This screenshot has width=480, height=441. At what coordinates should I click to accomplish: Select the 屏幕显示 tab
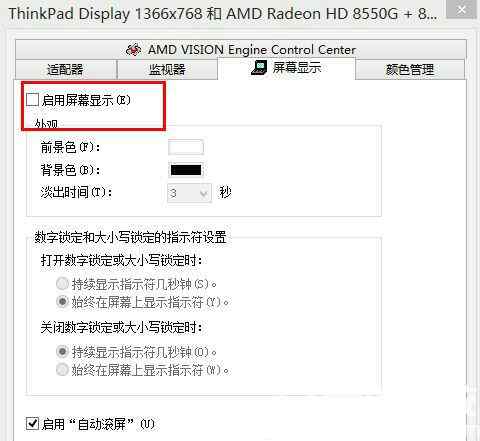pyautogui.click(x=286, y=68)
